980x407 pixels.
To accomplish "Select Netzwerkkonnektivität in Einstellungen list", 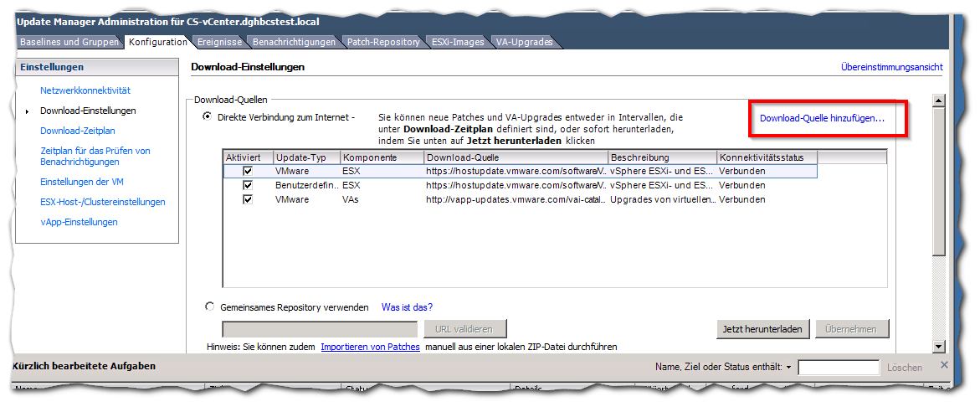I will [85, 90].
